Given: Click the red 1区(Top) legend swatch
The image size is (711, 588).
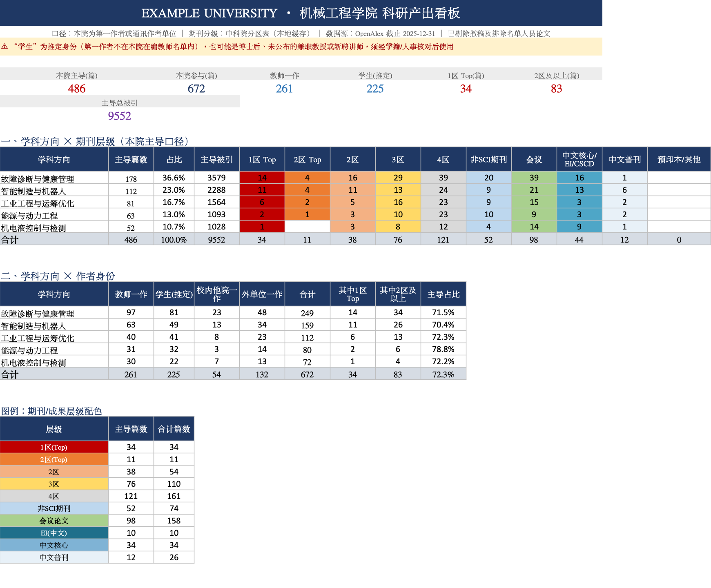Looking at the screenshot, I should coord(54,447).
